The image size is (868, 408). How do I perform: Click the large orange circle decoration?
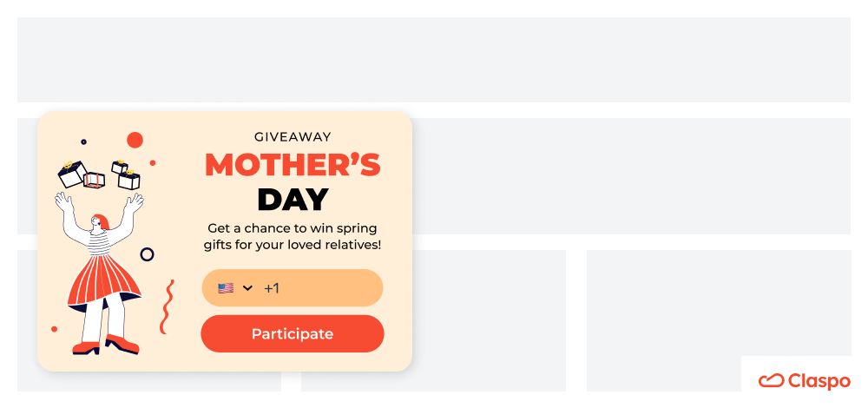pos(135,140)
